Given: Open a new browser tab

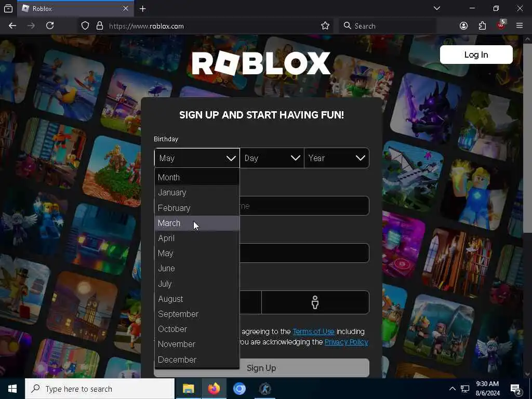Looking at the screenshot, I should point(142,8).
